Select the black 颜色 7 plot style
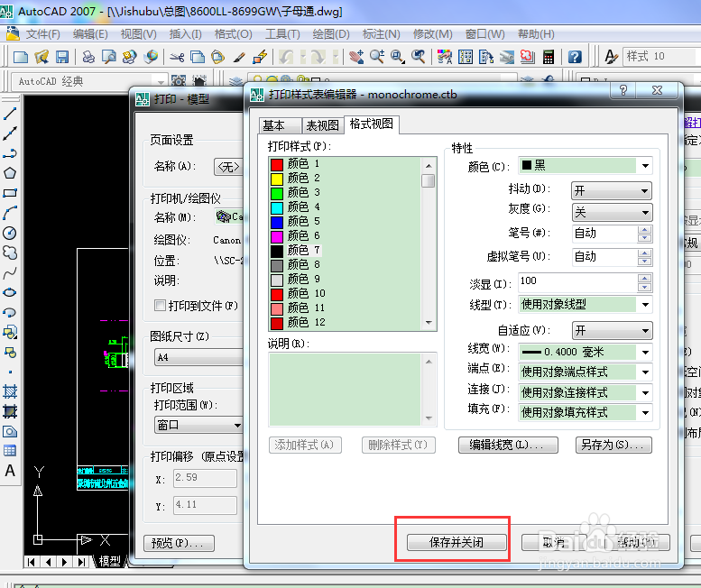This screenshot has height=588, width=701. tap(346, 250)
